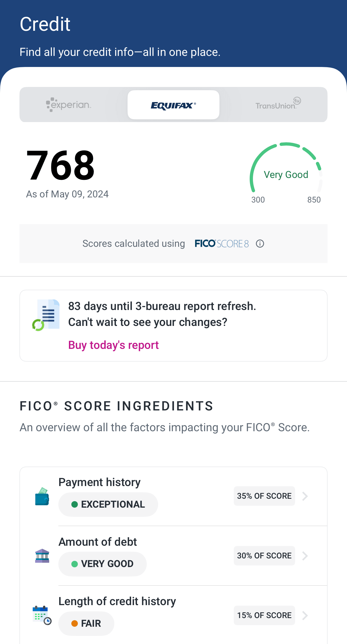This screenshot has width=347, height=644.
Task: Switch to the Experian bureau tab
Action: (x=69, y=104)
